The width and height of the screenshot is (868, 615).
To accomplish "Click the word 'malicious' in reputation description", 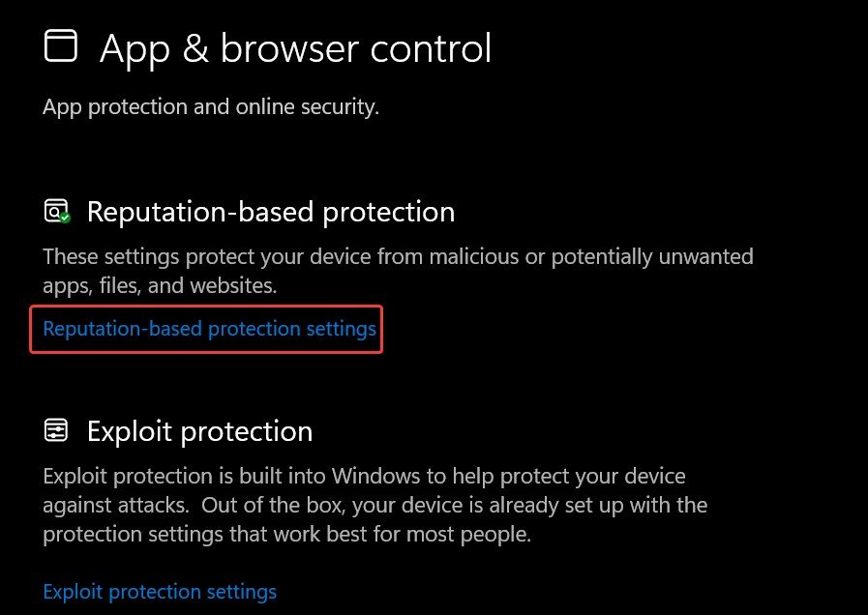I will [446, 257].
